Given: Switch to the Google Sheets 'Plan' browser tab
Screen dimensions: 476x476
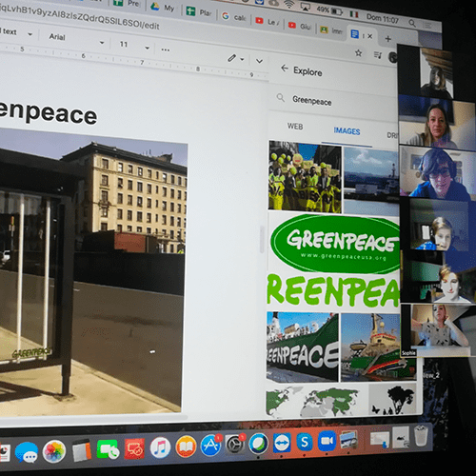Looking at the screenshot, I should click(199, 12).
